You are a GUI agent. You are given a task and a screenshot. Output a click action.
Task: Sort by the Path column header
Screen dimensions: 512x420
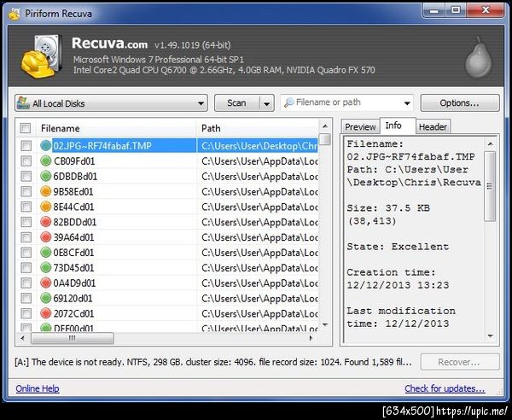(x=258, y=128)
